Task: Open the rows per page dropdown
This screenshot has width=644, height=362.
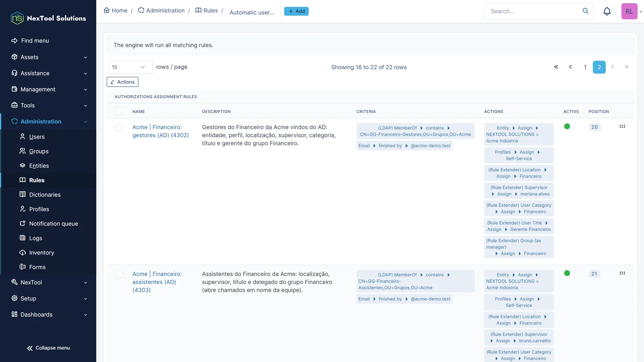Action: pyautogui.click(x=130, y=67)
